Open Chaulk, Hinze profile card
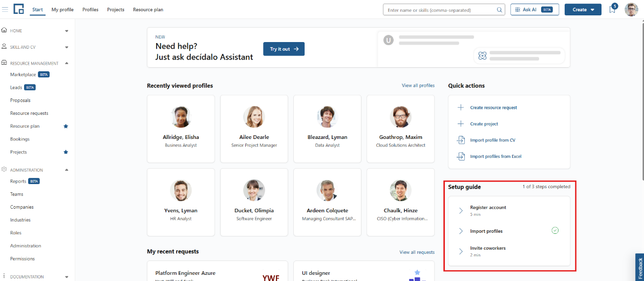Image resolution: width=644 pixels, height=281 pixels. (x=400, y=202)
